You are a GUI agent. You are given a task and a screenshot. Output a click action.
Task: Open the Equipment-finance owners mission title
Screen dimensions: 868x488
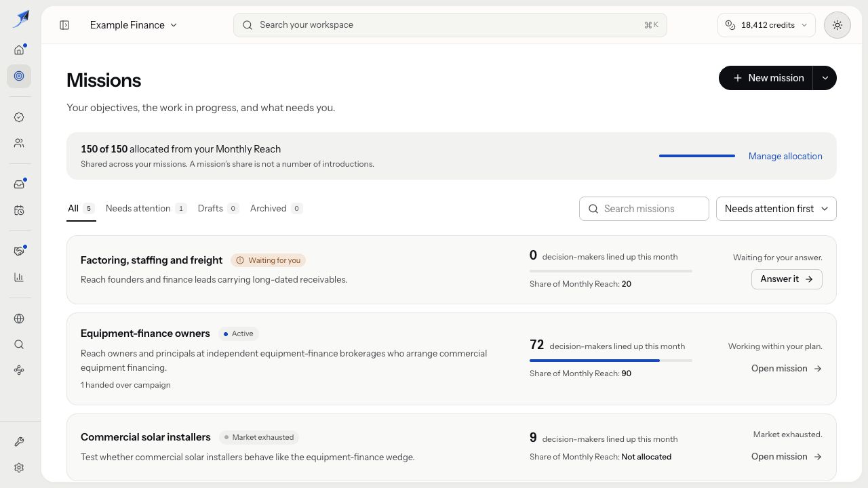coord(145,333)
